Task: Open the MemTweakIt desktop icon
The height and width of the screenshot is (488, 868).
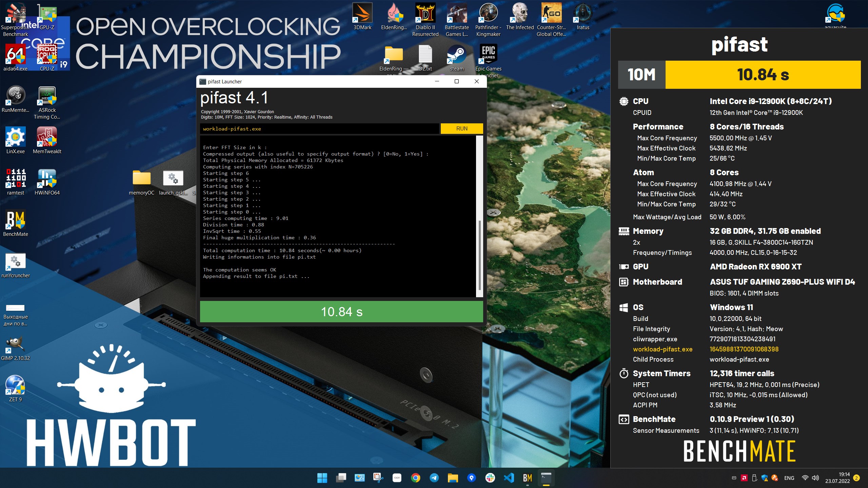Action: pos(47,141)
